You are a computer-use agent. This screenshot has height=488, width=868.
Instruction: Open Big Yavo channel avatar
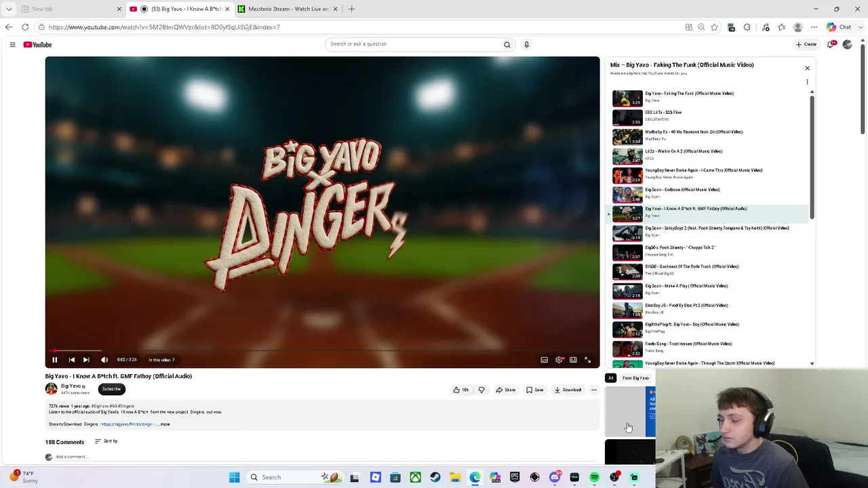(52, 389)
